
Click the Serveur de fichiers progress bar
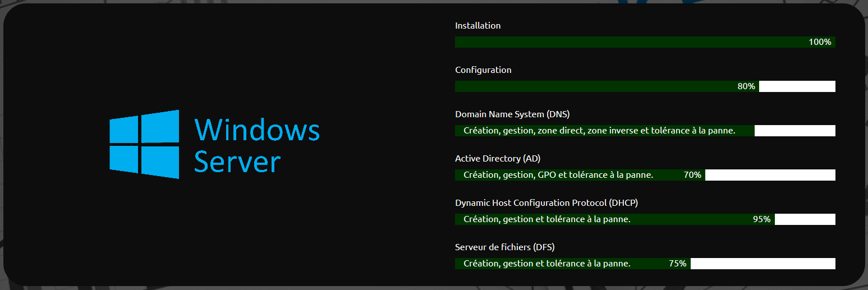click(645, 264)
